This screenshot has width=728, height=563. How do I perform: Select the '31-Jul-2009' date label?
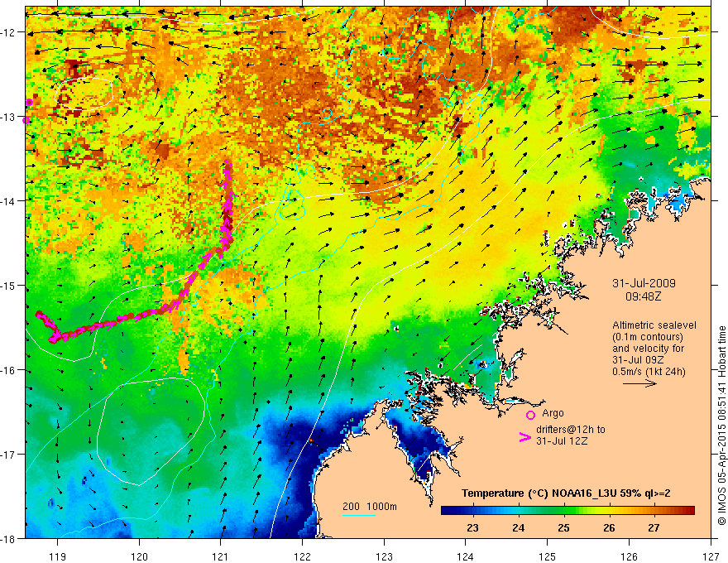click(x=644, y=283)
